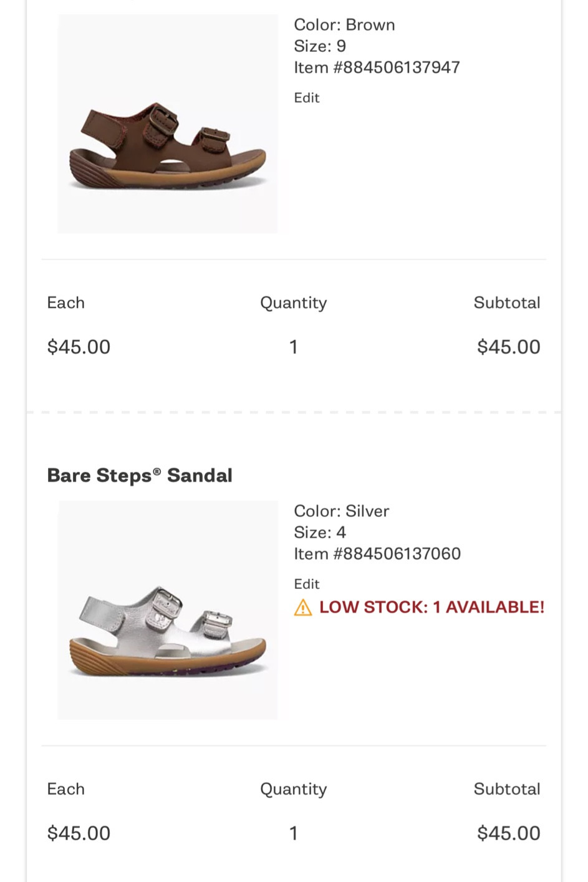Click the LOW STOCK: 1 AVAILABLE! alert text

431,606
